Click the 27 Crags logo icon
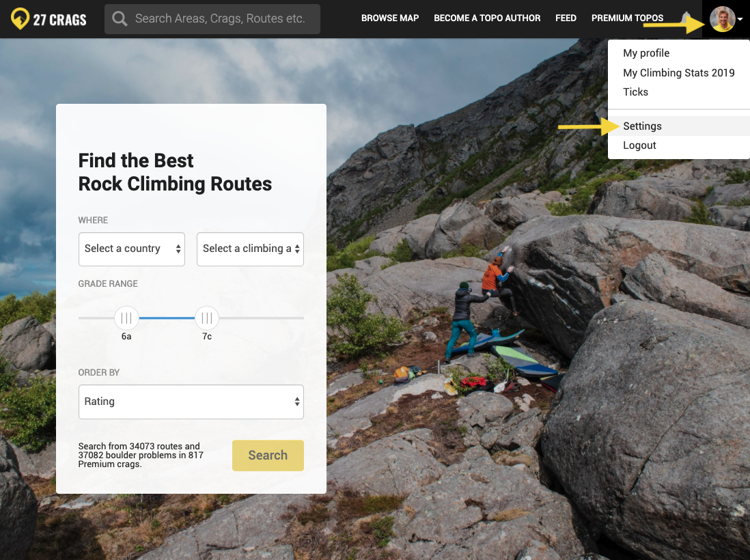The height and width of the screenshot is (560, 750). point(20,18)
